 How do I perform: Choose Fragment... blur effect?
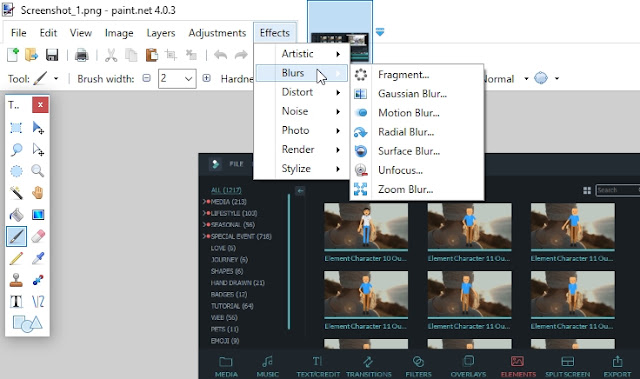417,75
